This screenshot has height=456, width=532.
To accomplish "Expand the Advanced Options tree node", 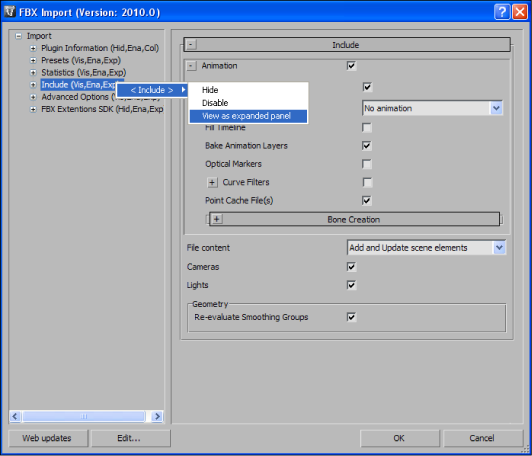I will coord(33,97).
